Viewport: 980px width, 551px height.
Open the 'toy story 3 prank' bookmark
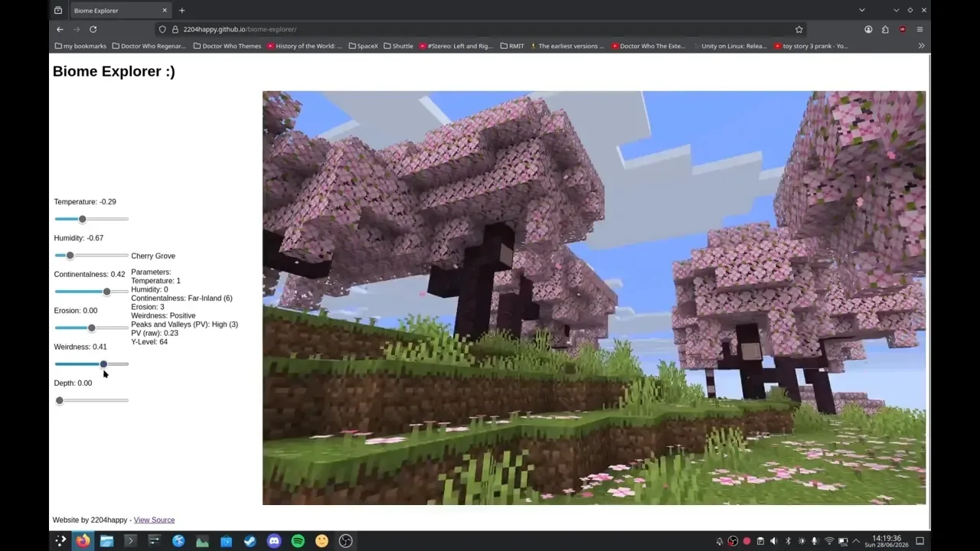(x=811, y=46)
